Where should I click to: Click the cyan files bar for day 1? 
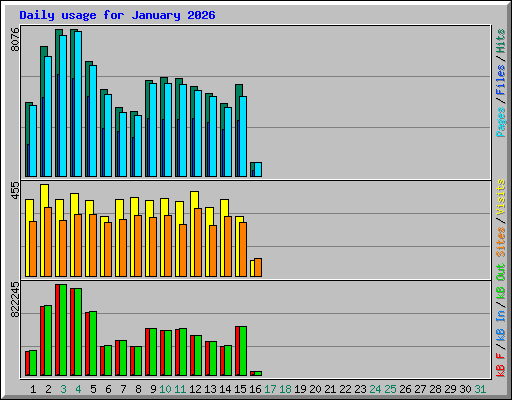pyautogui.click(x=33, y=141)
